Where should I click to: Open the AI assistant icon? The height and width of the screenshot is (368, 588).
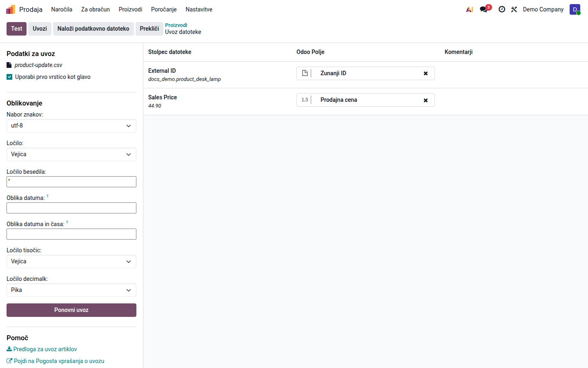tap(470, 9)
